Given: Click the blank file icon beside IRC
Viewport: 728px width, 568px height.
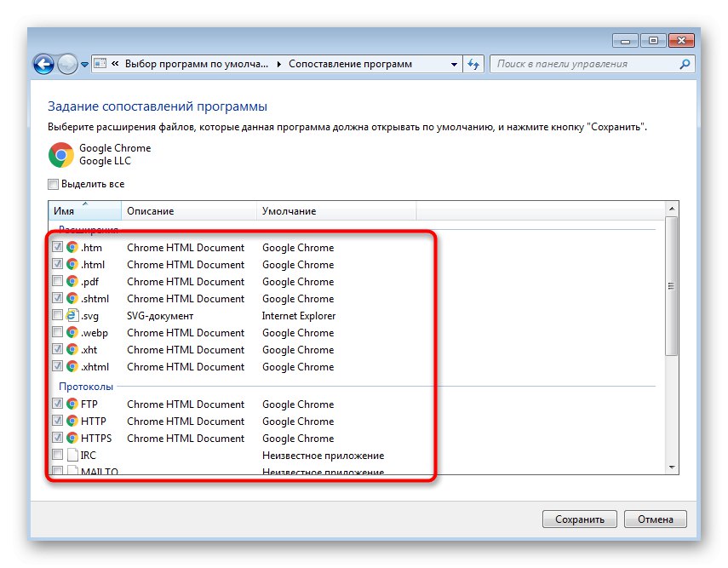Looking at the screenshot, I should 72,456.
